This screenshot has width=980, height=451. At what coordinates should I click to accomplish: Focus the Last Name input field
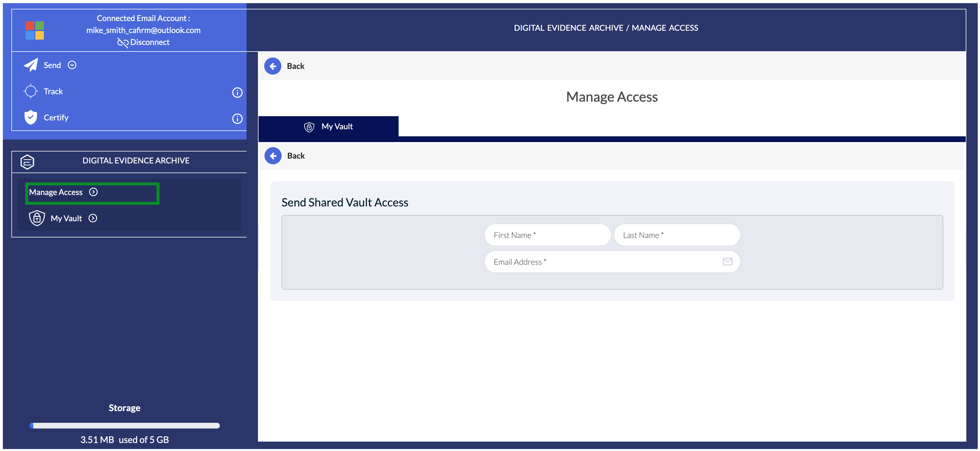coord(677,235)
